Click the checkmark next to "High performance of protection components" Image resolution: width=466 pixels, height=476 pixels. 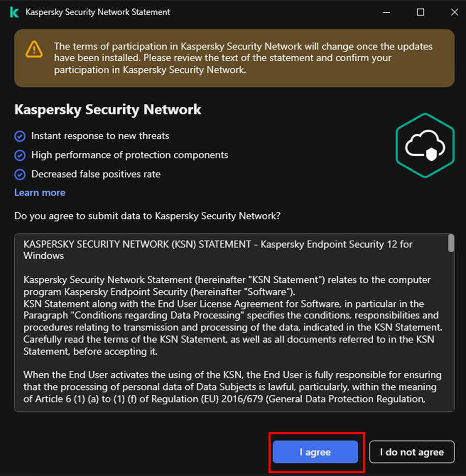[20, 155]
